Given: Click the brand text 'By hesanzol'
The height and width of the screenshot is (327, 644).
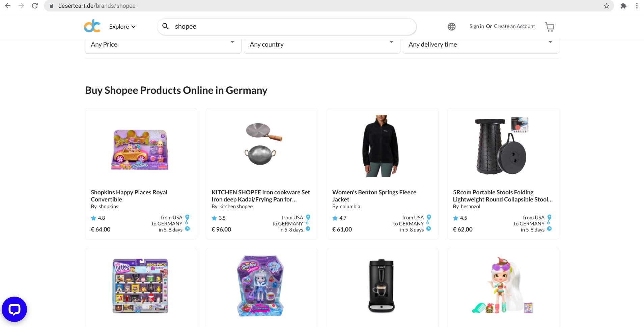Looking at the screenshot, I should [467, 207].
